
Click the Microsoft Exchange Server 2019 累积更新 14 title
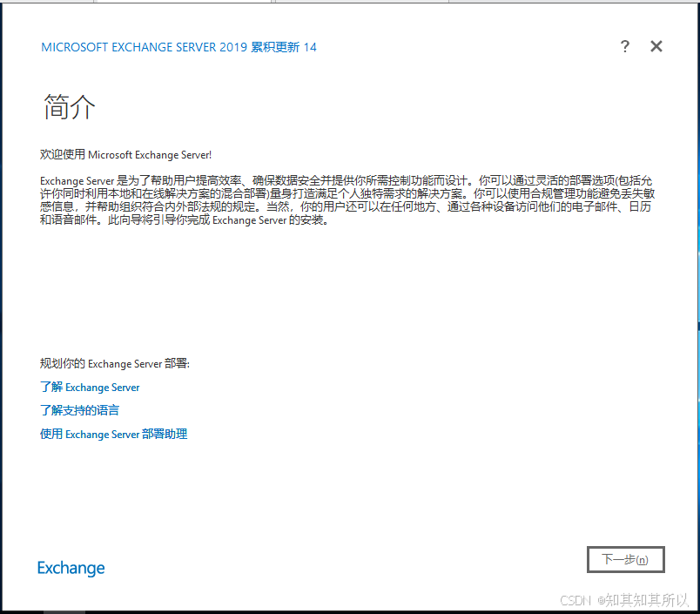(178, 47)
